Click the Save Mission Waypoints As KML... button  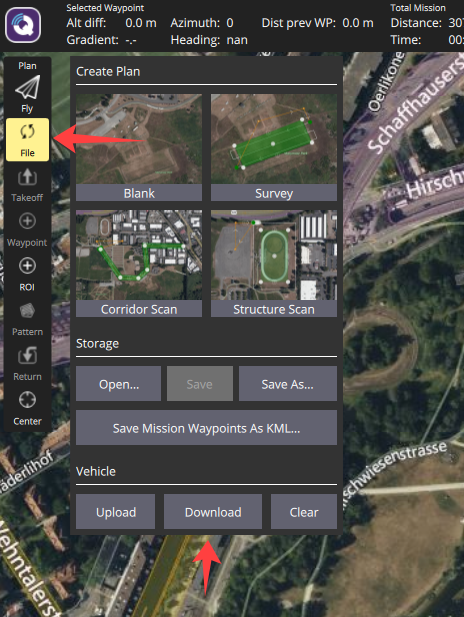pos(207,428)
